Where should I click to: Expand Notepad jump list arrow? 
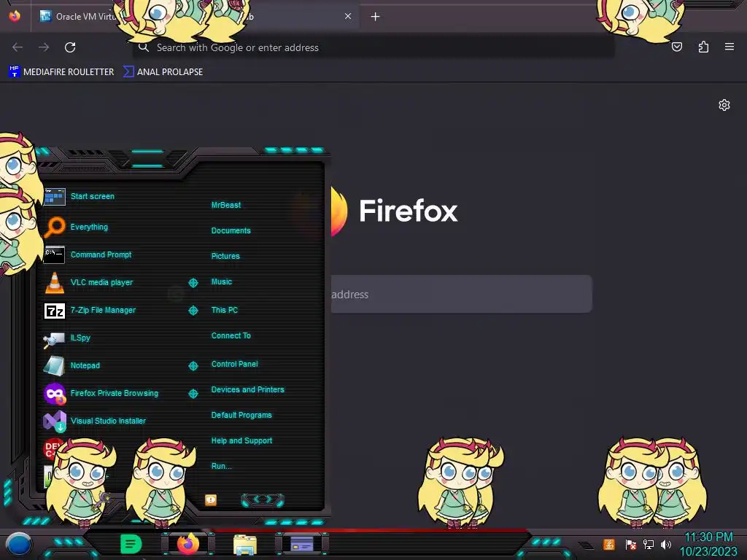[193, 366]
